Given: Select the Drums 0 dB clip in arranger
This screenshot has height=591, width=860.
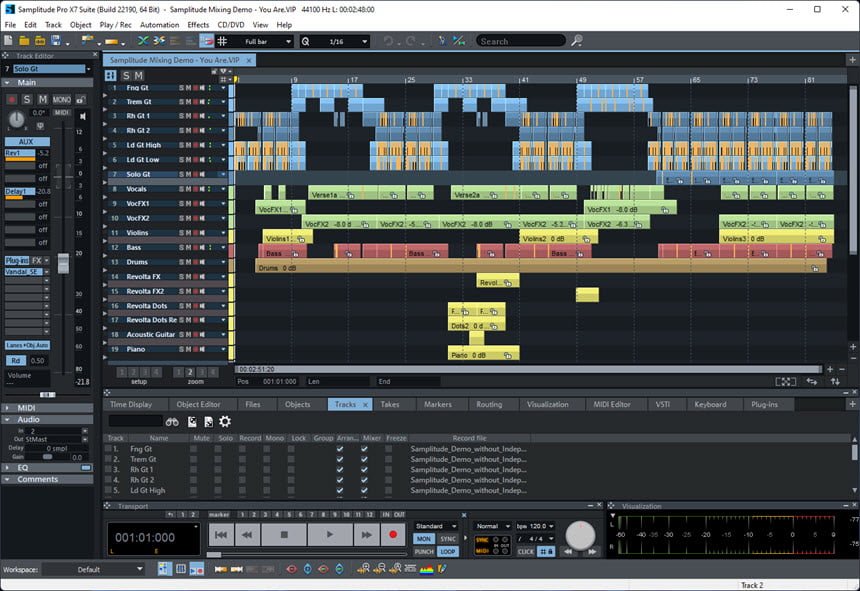Looking at the screenshot, I should (x=541, y=267).
